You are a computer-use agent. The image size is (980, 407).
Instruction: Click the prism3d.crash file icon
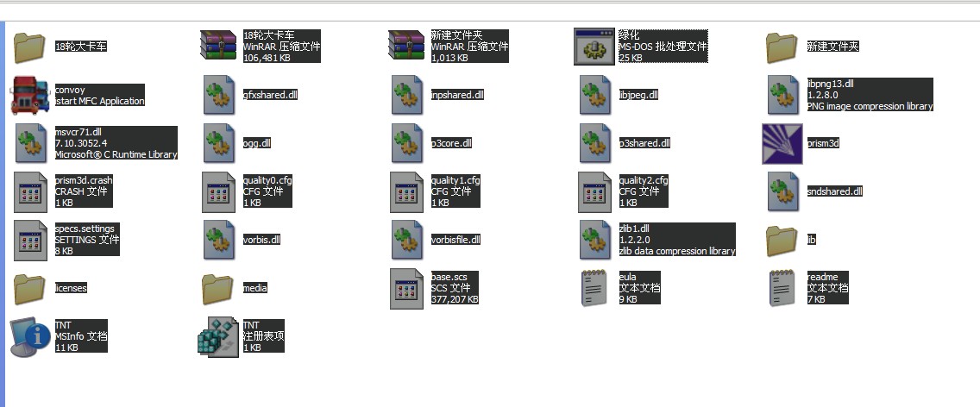(x=30, y=192)
